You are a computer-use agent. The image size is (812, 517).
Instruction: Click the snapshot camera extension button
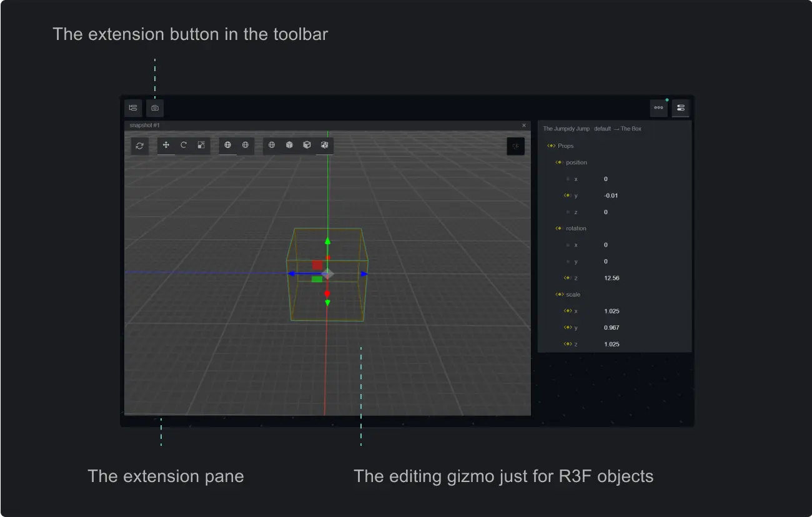pos(155,108)
